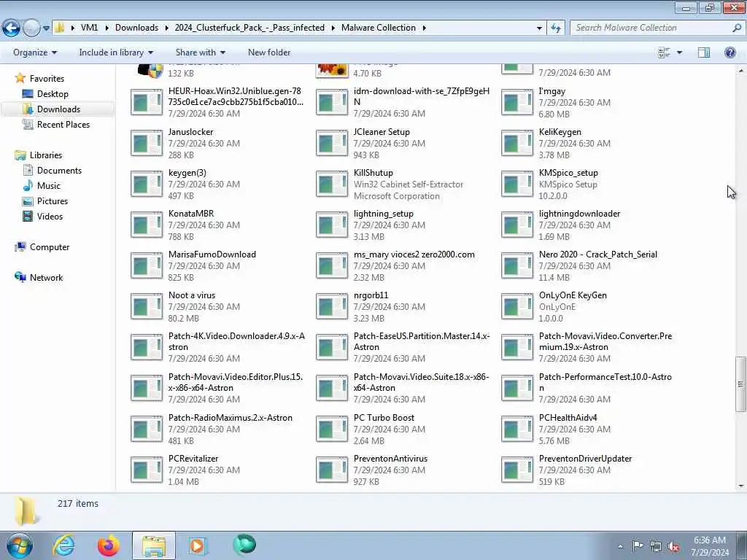Select the PreventonAntivirus file icon

[x=332, y=470]
